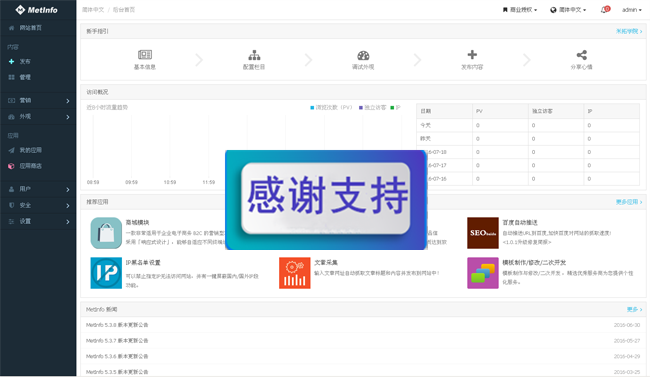The height and width of the screenshot is (377, 650).
Task: Open the 模板制作/修改/二次开发 app icon
Action: [x=483, y=273]
